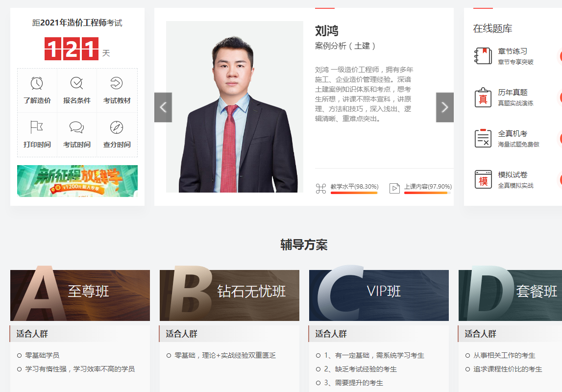Click 2、缺乏考试经验的考生 list item
Image resolution: width=562 pixels, height=392 pixels.
click(x=361, y=369)
